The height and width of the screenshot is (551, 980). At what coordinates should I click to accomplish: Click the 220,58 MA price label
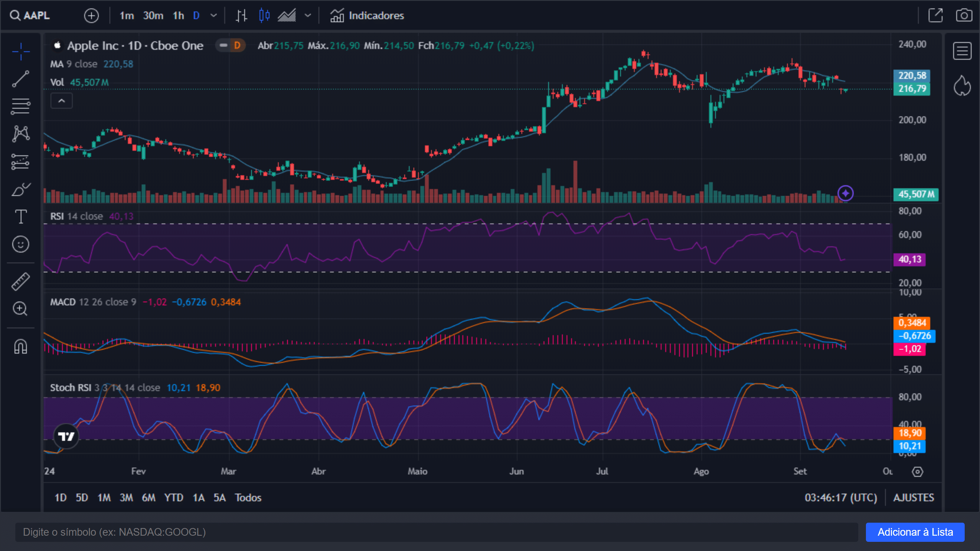pos(912,76)
